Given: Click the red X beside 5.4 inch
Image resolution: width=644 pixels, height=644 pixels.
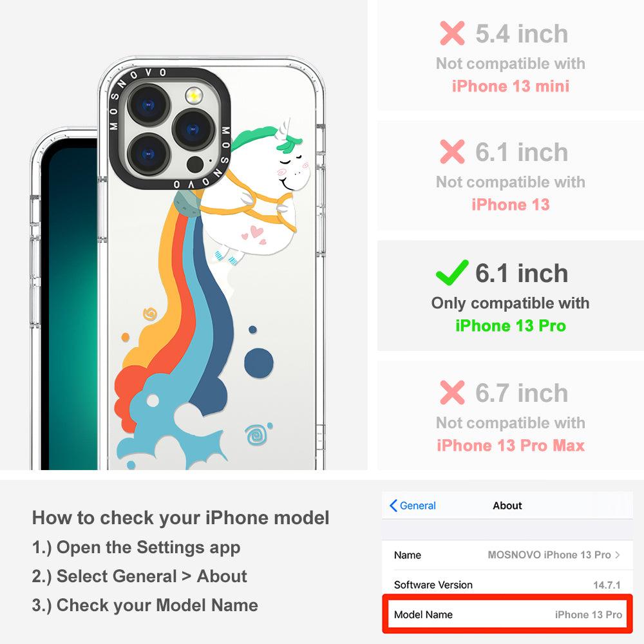Looking at the screenshot, I should pos(452,33).
